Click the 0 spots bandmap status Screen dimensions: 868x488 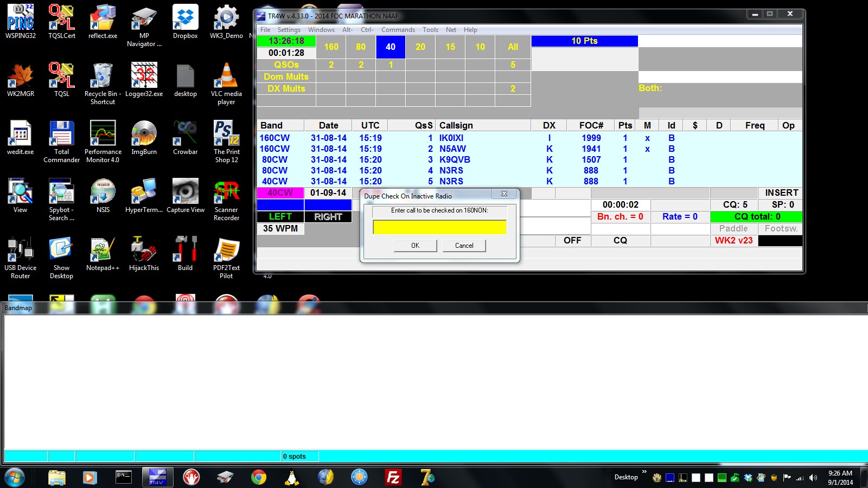click(x=295, y=456)
